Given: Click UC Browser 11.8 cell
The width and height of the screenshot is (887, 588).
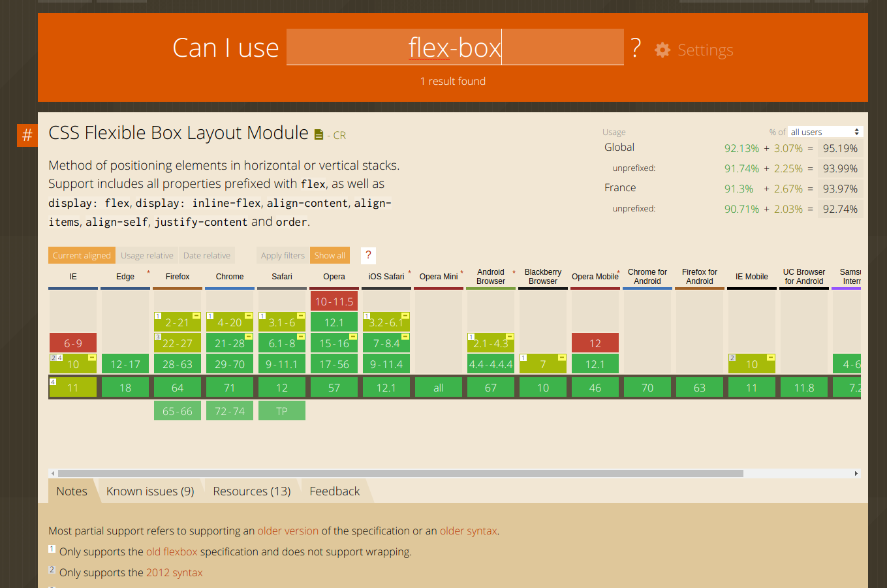Looking at the screenshot, I should [x=804, y=388].
